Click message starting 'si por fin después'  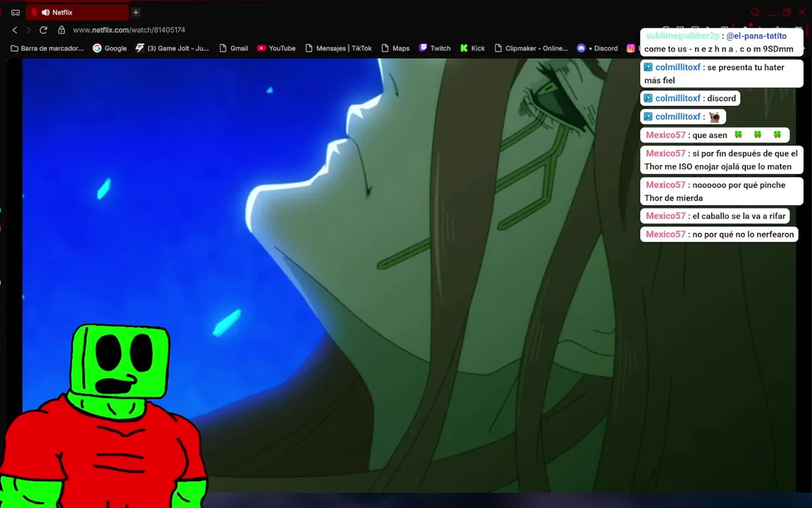(x=721, y=159)
